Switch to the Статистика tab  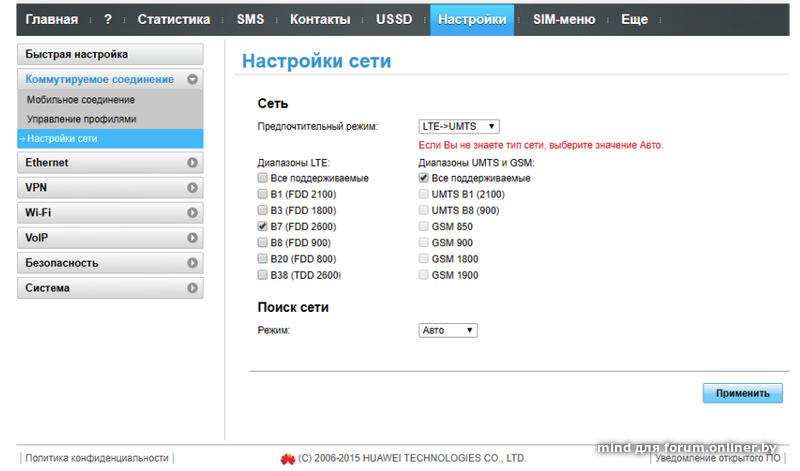pos(173,19)
